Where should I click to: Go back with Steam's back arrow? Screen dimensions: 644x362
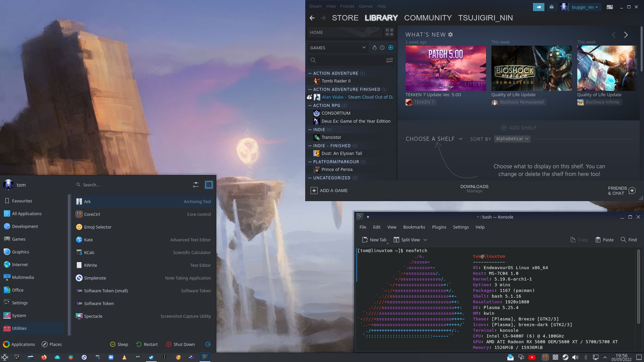point(312,18)
